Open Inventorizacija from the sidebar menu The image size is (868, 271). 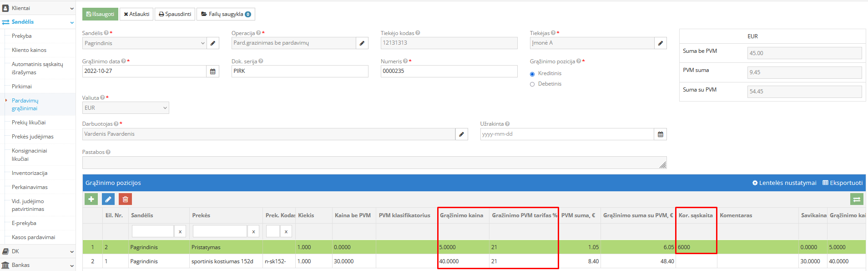30,173
